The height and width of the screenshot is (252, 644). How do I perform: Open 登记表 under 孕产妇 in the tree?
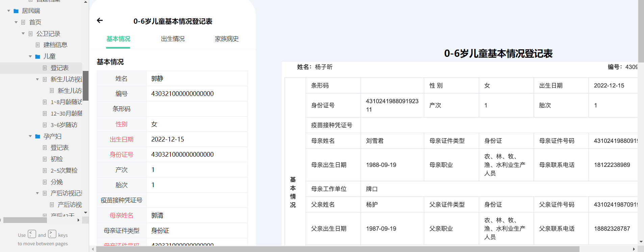(x=59, y=148)
